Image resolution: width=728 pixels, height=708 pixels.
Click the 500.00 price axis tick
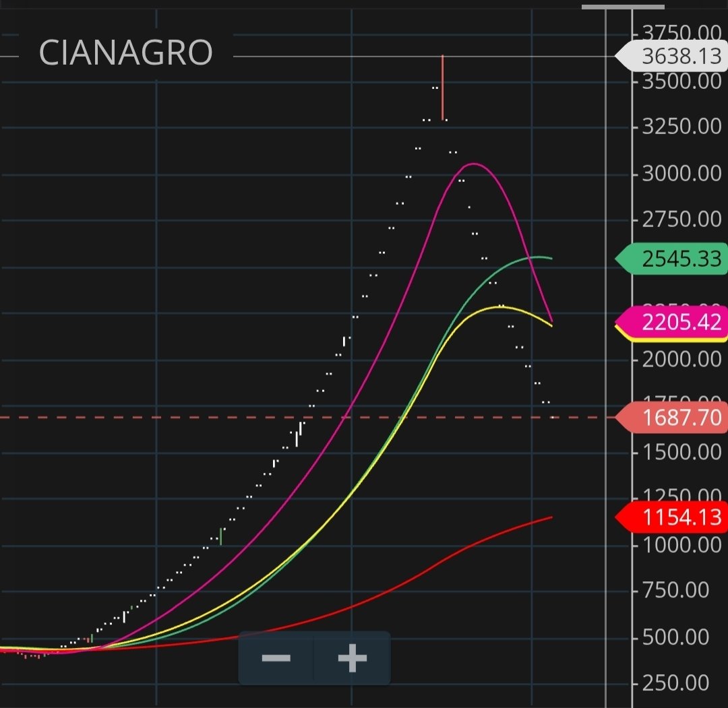675,637
